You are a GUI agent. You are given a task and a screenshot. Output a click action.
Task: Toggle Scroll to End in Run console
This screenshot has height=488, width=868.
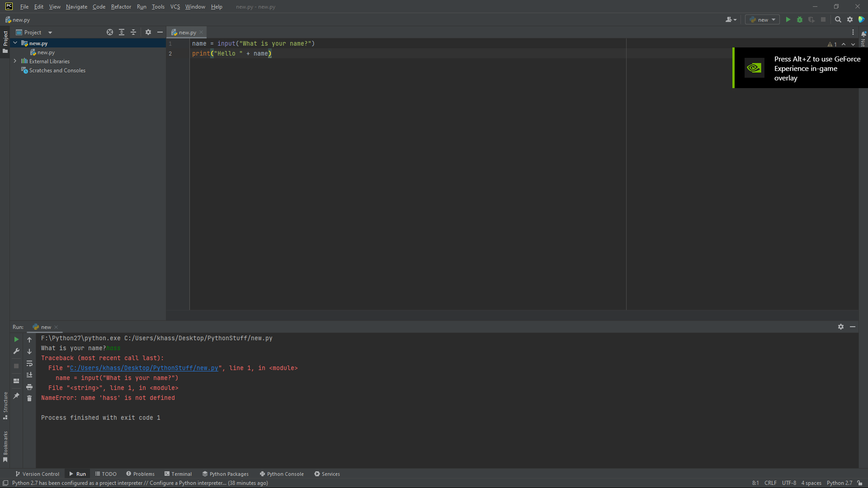pos(29,375)
